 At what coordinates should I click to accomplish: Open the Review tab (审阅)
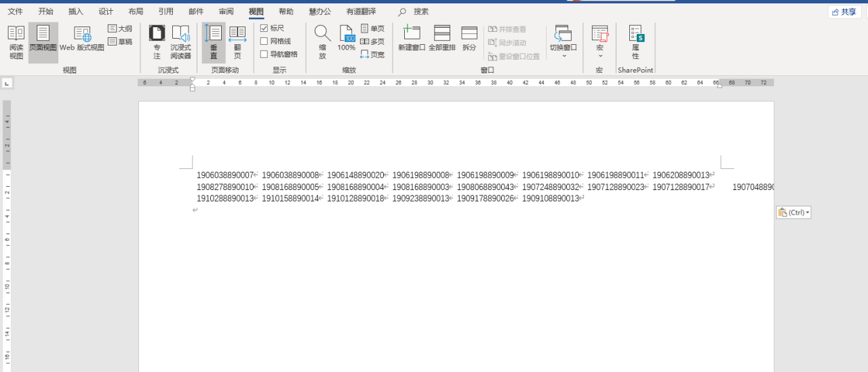pos(226,12)
